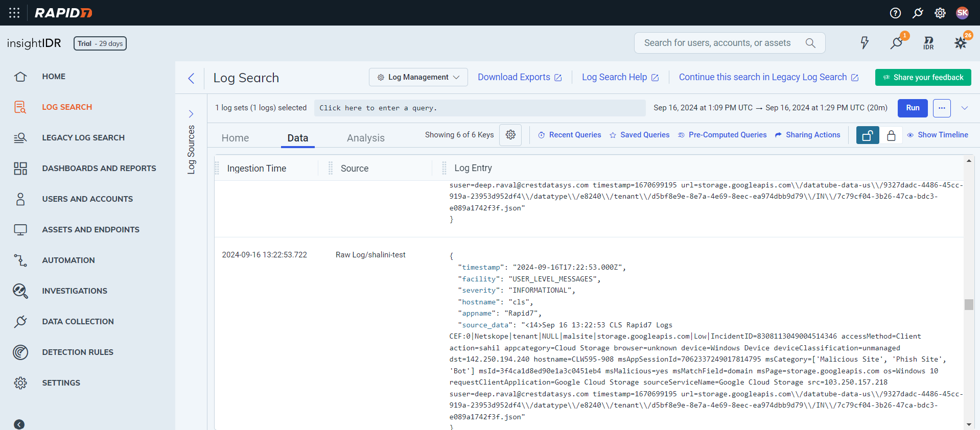Open the time range picker
The image size is (980, 430).
tap(771, 108)
